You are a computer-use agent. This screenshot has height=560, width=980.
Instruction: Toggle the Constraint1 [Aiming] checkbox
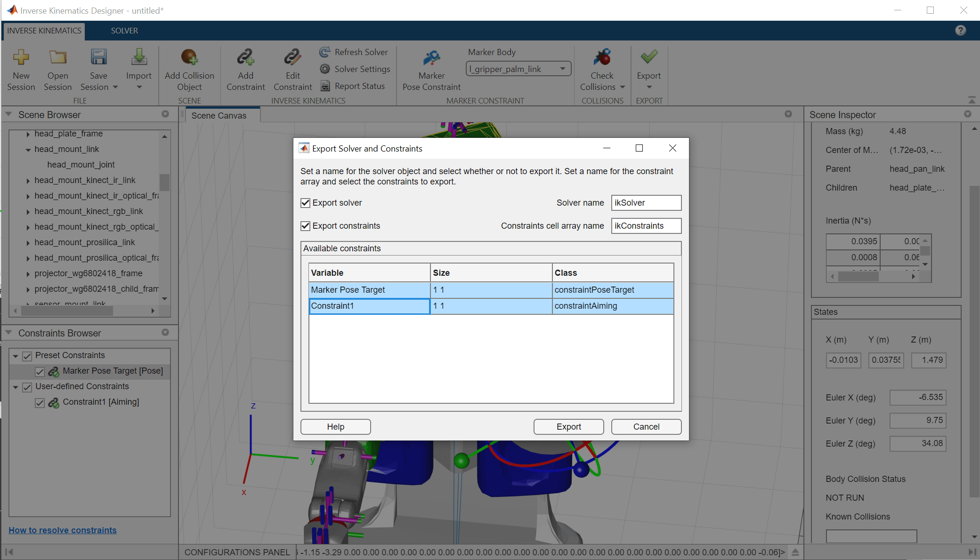40,403
